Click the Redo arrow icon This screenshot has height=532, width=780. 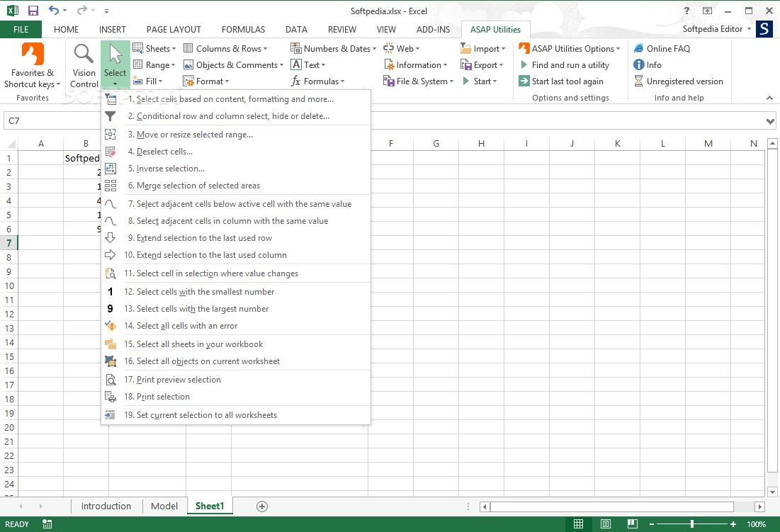click(82, 11)
